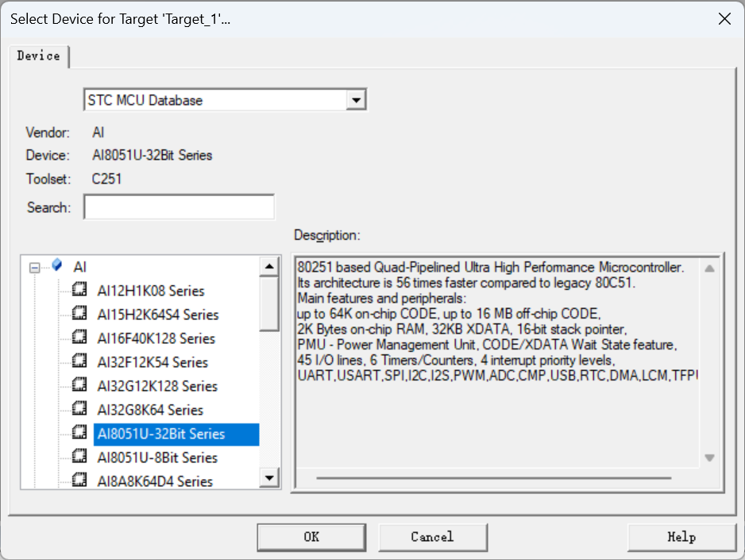Screen dimensions: 745x560
Task: Click the chip icon beside AI32G12K128 Series
Action: pos(79,384)
